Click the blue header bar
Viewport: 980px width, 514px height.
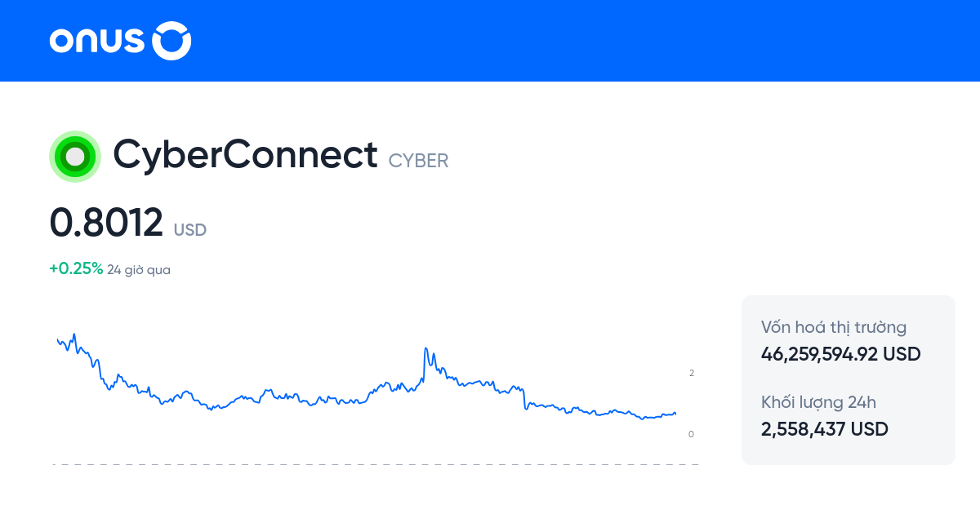tap(490, 41)
